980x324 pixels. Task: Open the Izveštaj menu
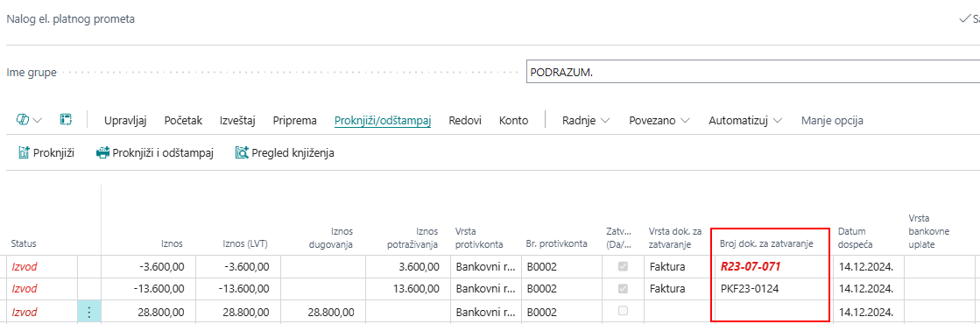[237, 121]
